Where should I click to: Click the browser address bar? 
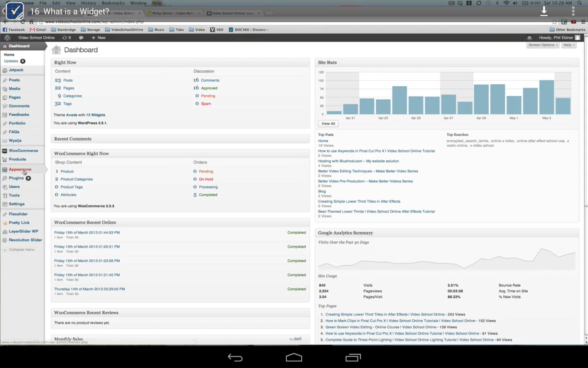(294, 22)
